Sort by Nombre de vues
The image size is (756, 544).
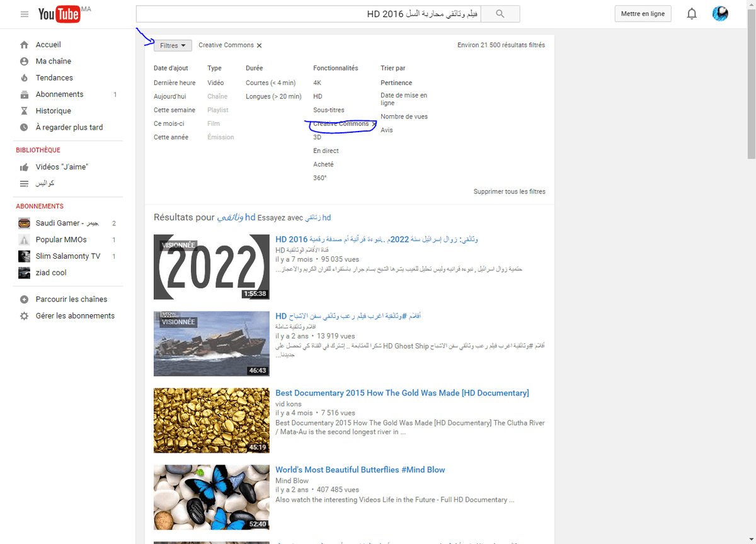[x=404, y=116]
